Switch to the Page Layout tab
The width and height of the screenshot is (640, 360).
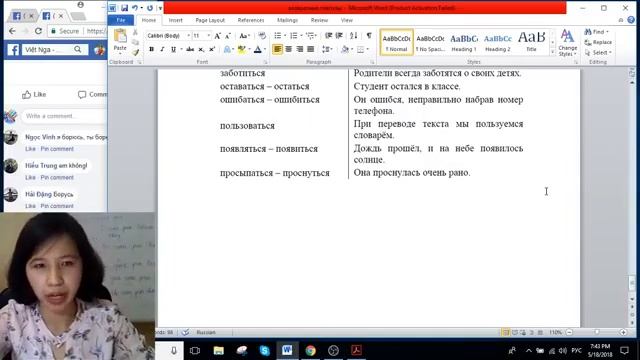pos(210,20)
